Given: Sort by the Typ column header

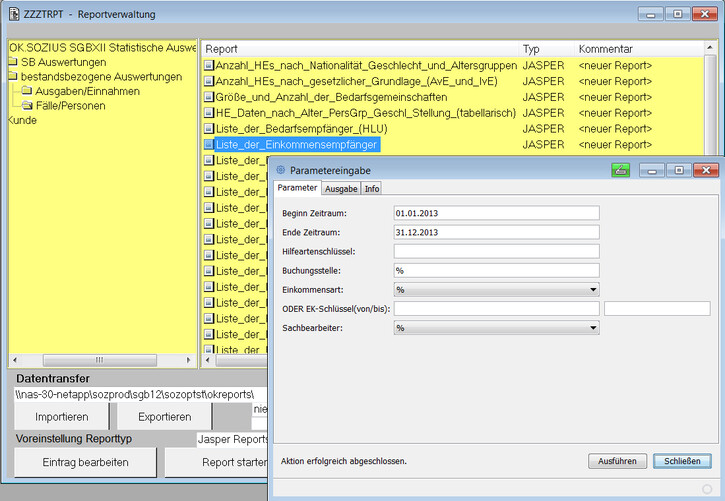Looking at the screenshot, I should click(531, 48).
